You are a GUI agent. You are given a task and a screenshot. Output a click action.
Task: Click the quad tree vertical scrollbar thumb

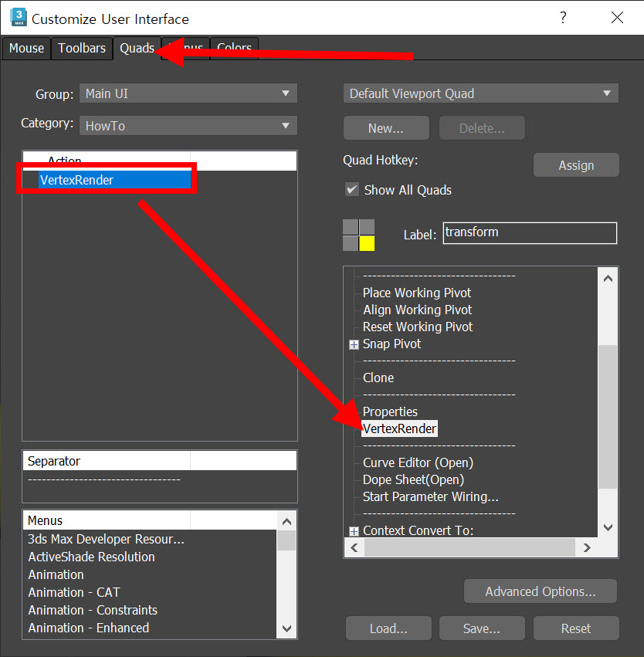(608, 417)
